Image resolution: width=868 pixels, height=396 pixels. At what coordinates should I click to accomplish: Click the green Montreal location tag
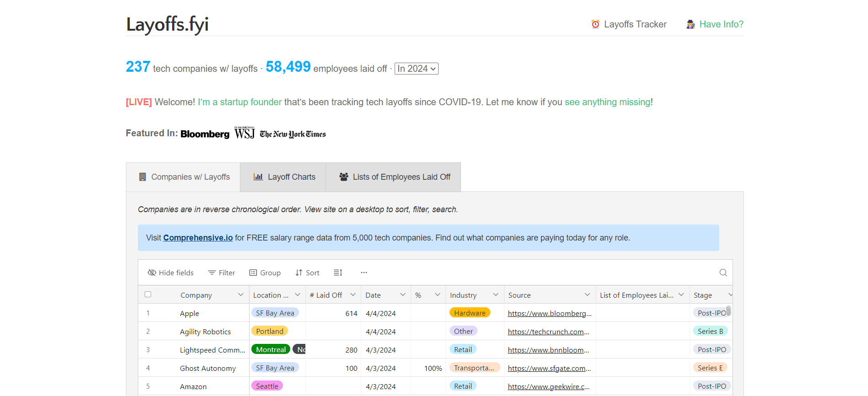pyautogui.click(x=271, y=349)
